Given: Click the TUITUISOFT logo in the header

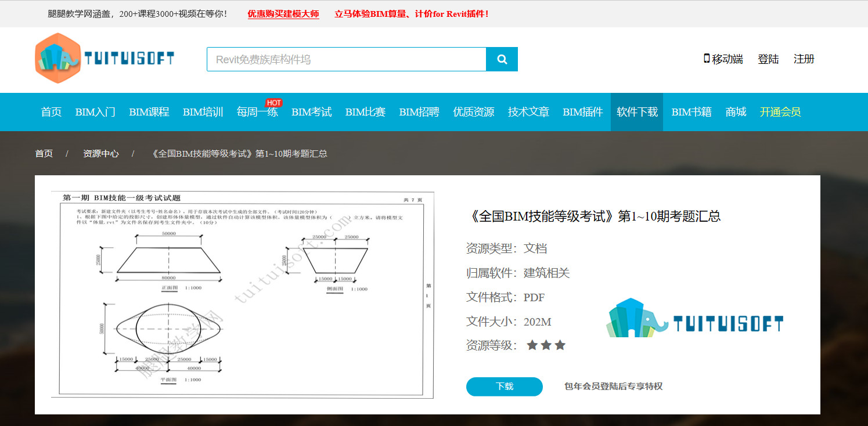Looking at the screenshot, I should (x=105, y=58).
